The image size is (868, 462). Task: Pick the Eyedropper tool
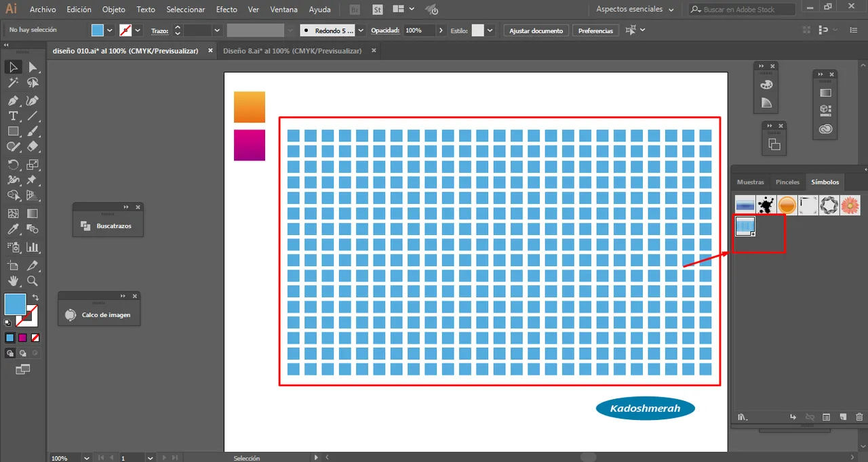click(13, 230)
